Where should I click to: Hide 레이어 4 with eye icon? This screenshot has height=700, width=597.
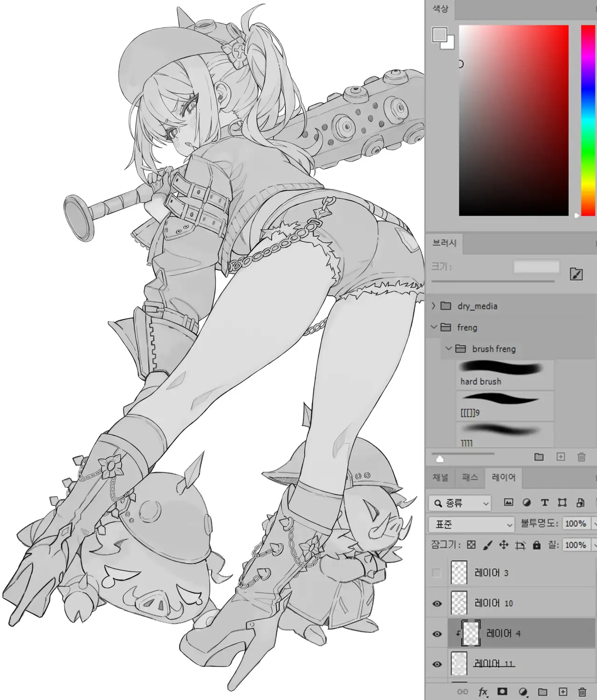[x=437, y=634]
